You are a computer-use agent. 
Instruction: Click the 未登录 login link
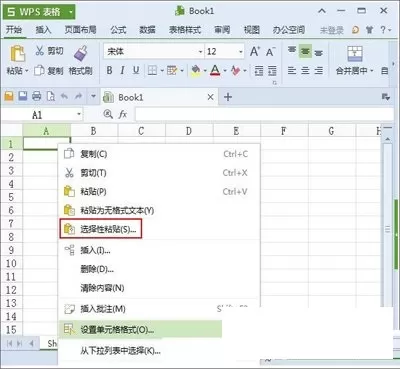point(331,30)
